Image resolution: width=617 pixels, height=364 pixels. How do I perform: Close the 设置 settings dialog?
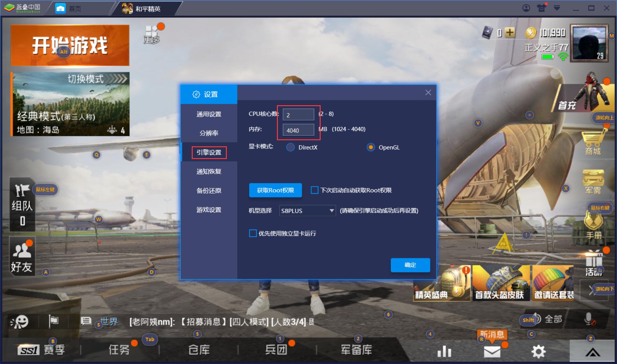428,92
